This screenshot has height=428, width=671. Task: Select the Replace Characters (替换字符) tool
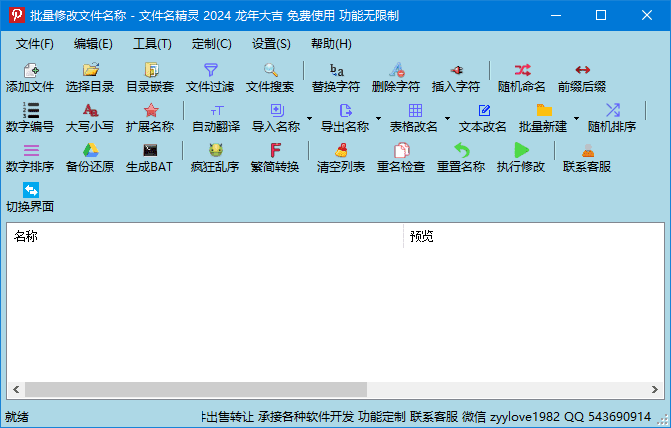336,77
